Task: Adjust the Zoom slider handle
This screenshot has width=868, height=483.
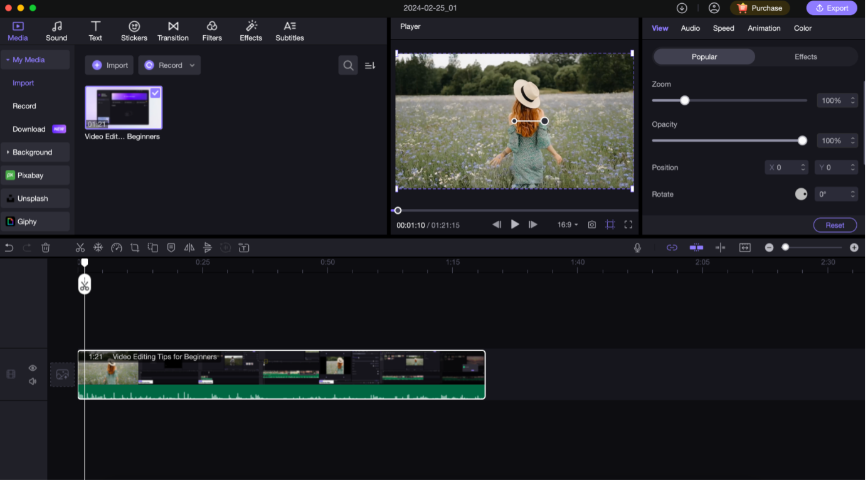Action: coord(685,100)
